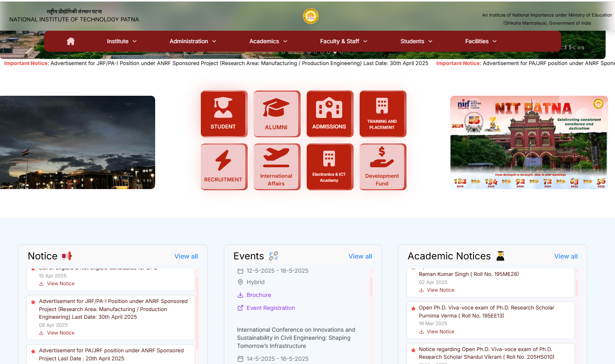Viewport: 615px width, 364px height.
Task: Select the Development Fund tile
Action: (382, 166)
